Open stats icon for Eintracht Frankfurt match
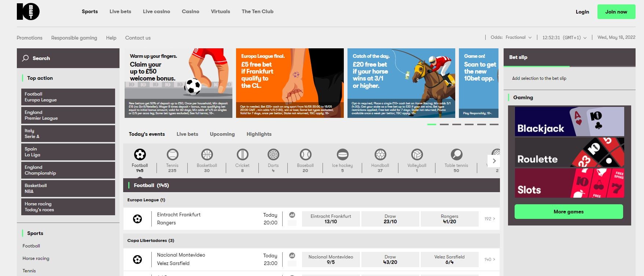 pyautogui.click(x=292, y=215)
